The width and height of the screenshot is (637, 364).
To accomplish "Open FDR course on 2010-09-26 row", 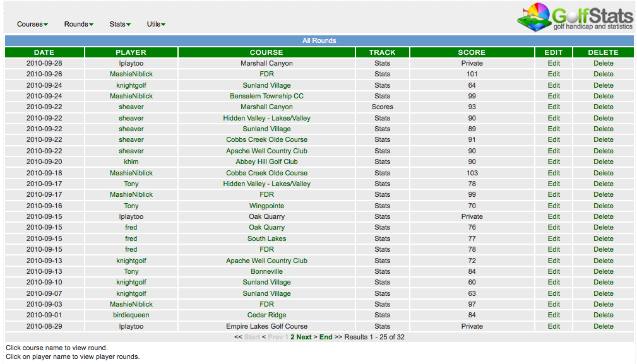I will [266, 74].
